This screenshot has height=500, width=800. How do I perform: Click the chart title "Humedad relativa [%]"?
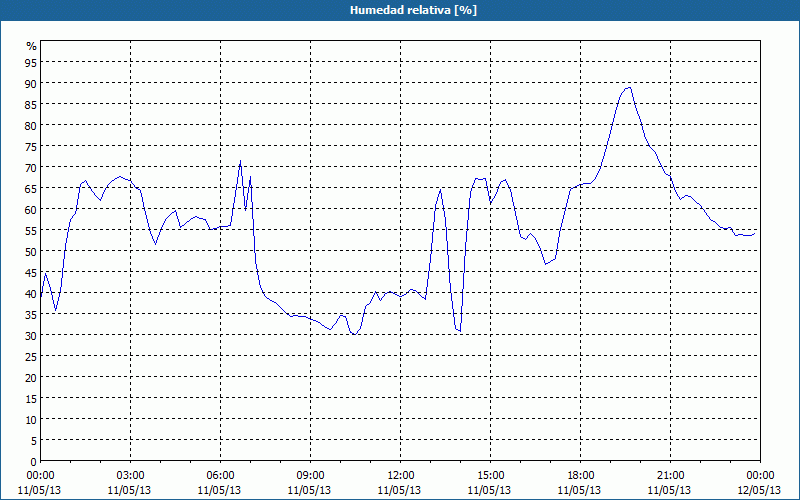tap(413, 10)
